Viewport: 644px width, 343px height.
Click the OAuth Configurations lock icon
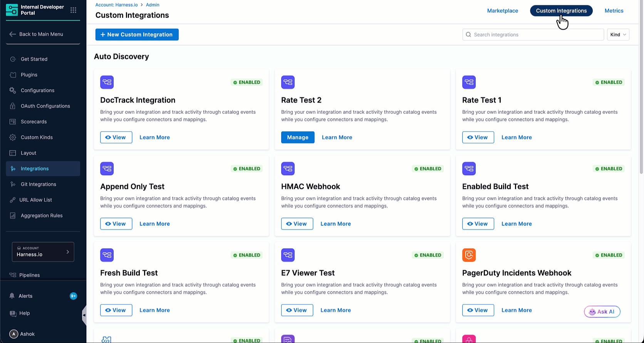point(13,106)
